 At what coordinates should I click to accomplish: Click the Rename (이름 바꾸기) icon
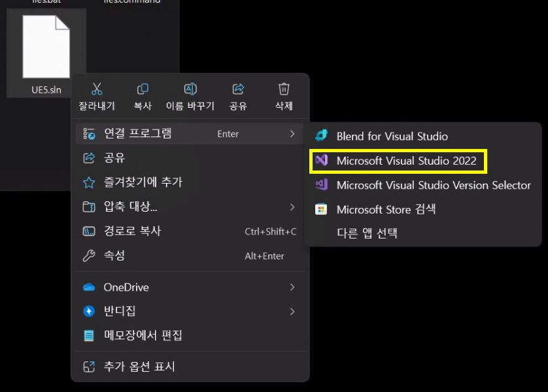(190, 89)
